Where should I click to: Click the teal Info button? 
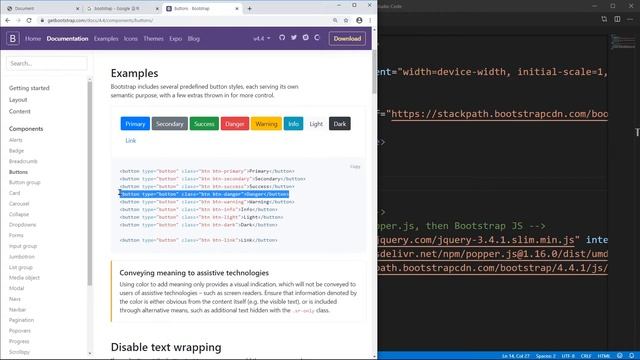click(293, 124)
